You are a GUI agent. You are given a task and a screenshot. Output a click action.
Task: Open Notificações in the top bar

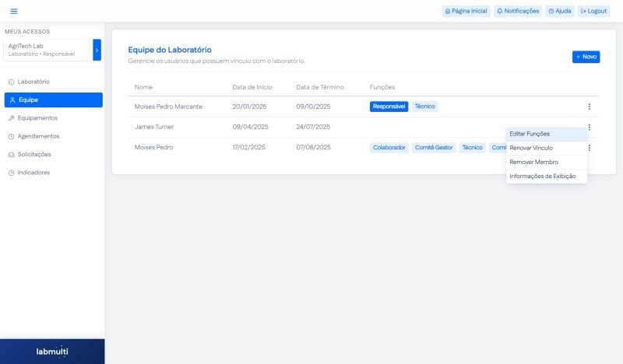[518, 11]
